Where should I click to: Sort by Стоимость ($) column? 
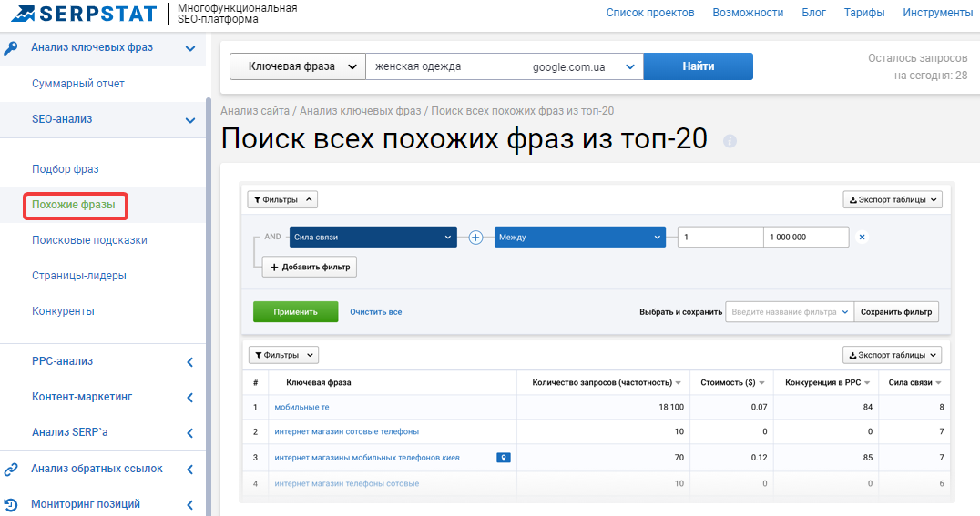[x=732, y=383]
